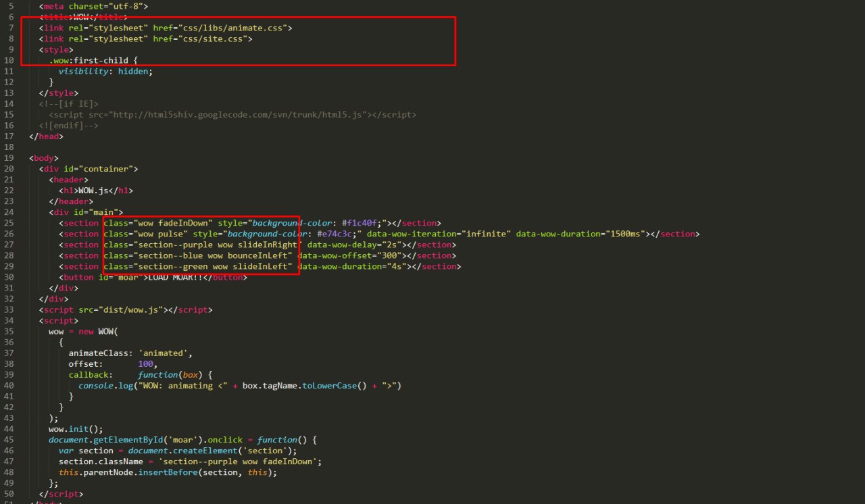
Task: Click data-wow-duration="1500ms" attribute
Action: pos(581,233)
